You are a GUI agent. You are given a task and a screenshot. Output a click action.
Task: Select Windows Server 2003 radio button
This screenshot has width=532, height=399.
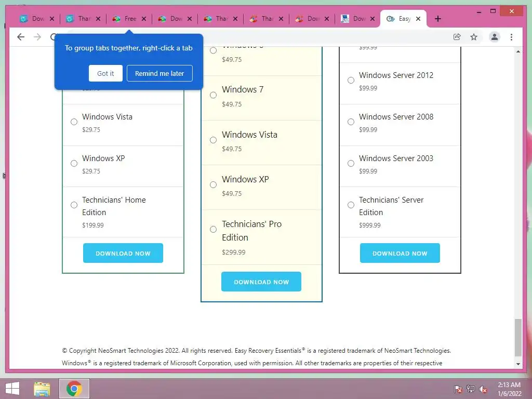pyautogui.click(x=351, y=164)
